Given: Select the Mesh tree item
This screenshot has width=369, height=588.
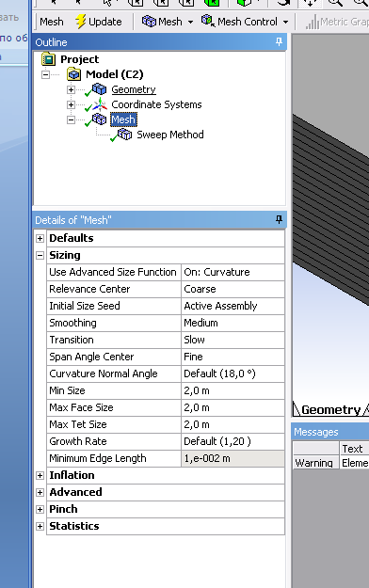Looking at the screenshot, I should [x=123, y=119].
